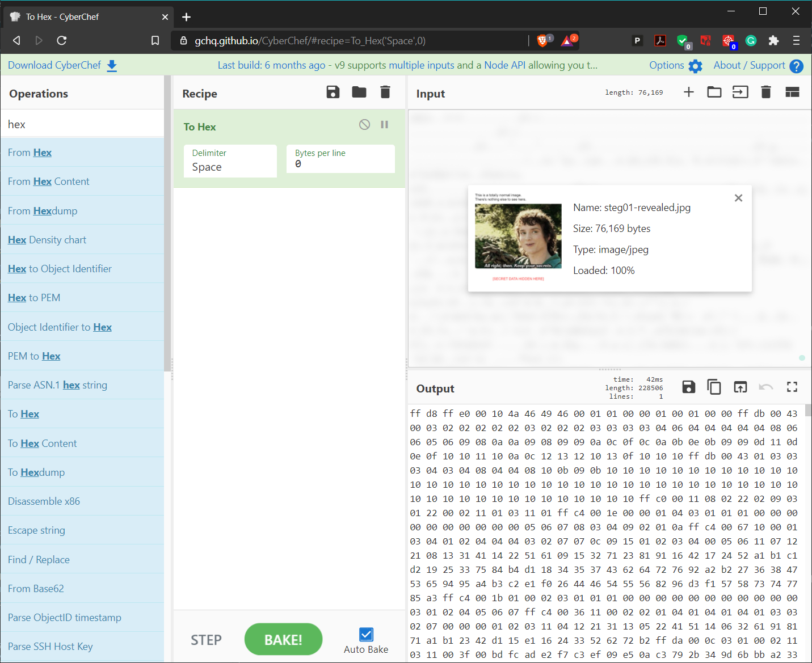The height and width of the screenshot is (663, 812).
Task: Select From Base62 operation
Action: (x=82, y=589)
